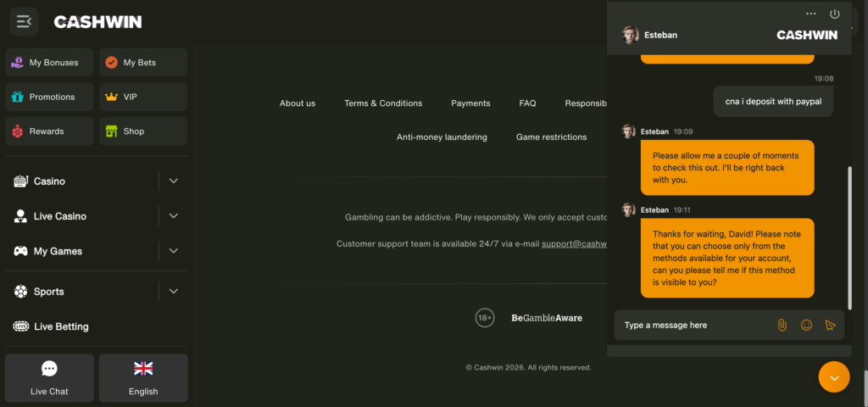The width and height of the screenshot is (868, 407).
Task: Expand the Casino submenu chevron
Action: (x=173, y=181)
